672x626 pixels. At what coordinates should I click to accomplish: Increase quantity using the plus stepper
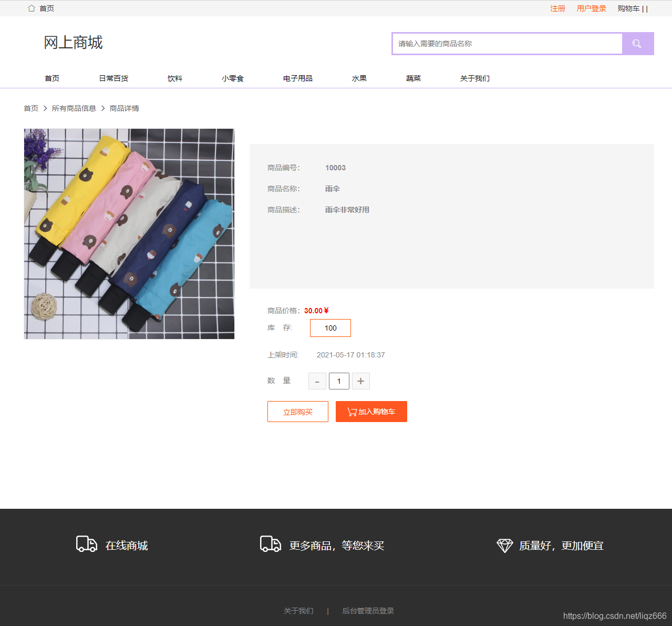tap(360, 381)
